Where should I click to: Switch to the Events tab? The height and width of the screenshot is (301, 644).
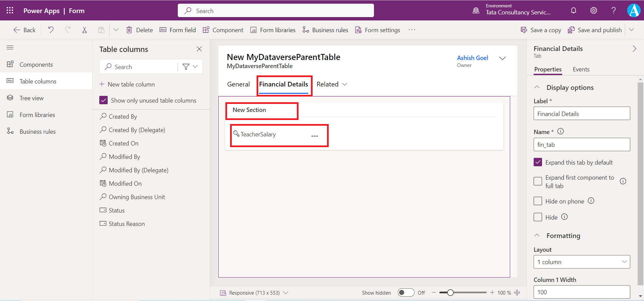pyautogui.click(x=581, y=69)
